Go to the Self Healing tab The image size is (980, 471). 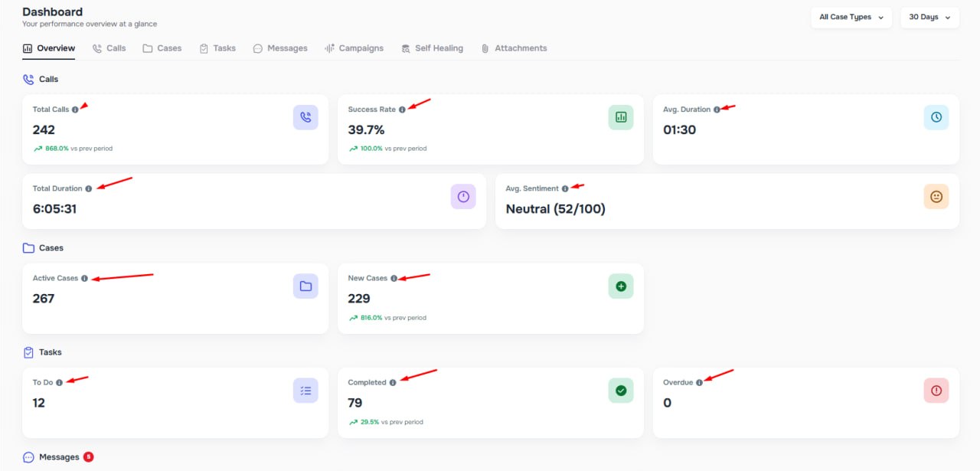[433, 48]
